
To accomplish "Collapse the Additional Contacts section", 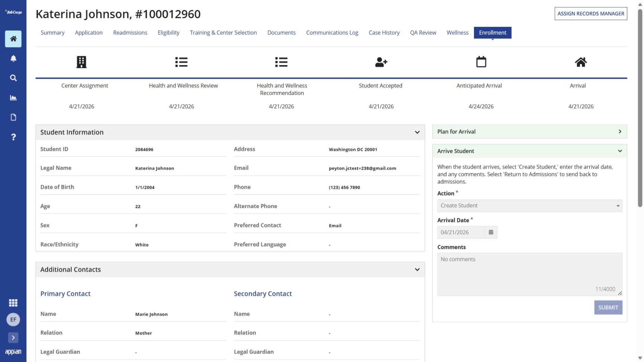I will pos(417,270).
